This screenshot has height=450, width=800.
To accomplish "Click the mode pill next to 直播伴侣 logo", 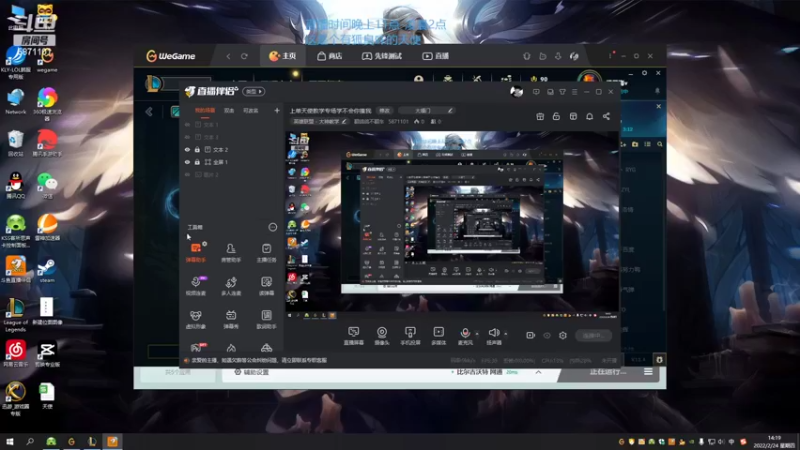I will (x=254, y=91).
